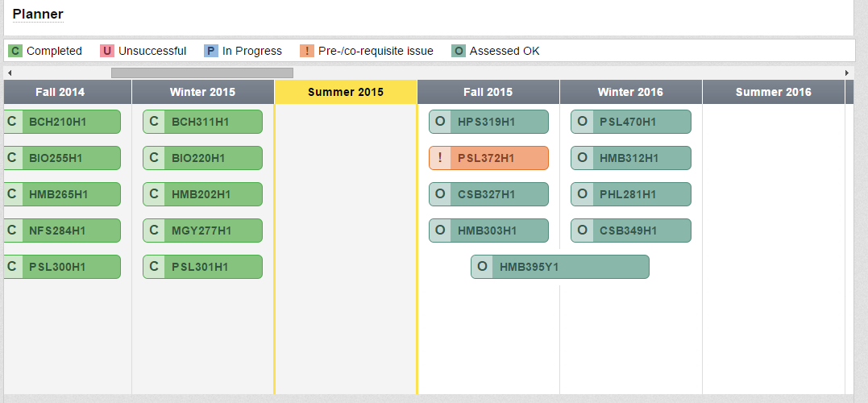Open the HPS319H1 course block
This screenshot has height=403, width=868.
(x=498, y=122)
